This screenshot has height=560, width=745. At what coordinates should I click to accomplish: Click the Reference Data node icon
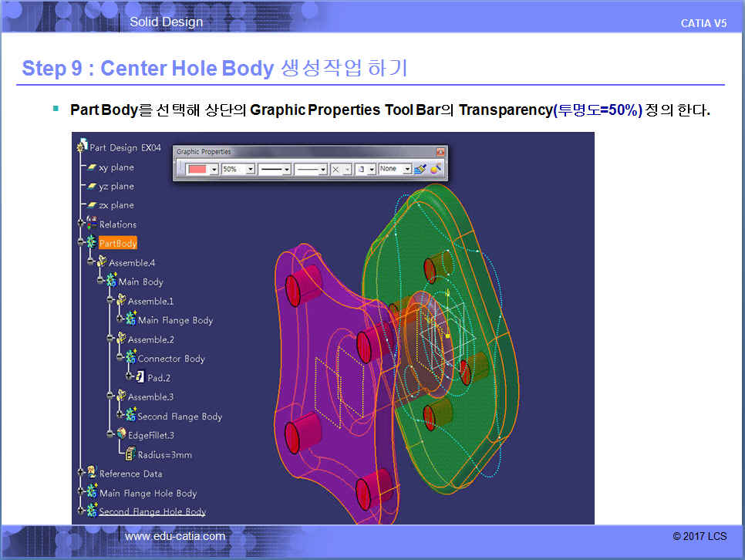[x=92, y=473]
